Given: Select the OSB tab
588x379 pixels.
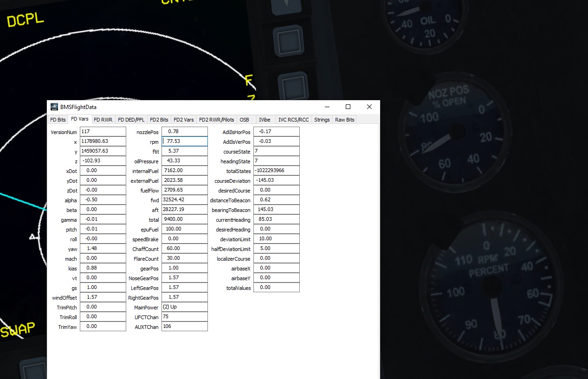Looking at the screenshot, I should pyautogui.click(x=244, y=120).
